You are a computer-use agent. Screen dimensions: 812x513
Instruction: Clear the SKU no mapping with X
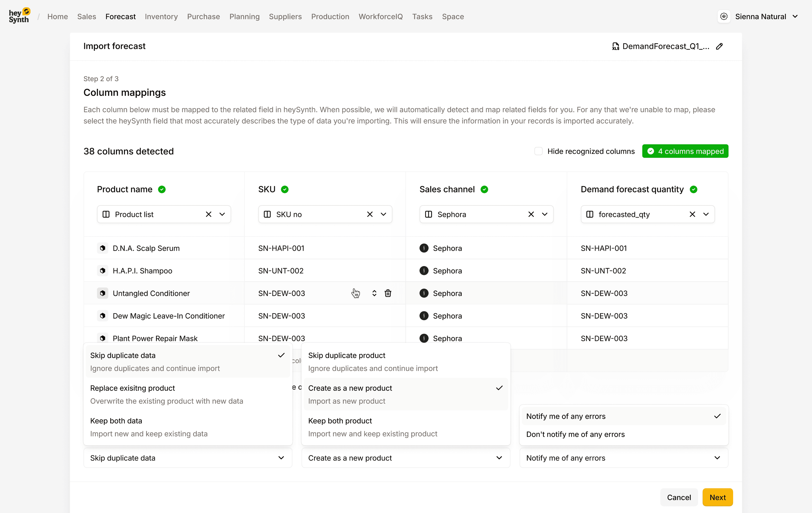pos(370,214)
